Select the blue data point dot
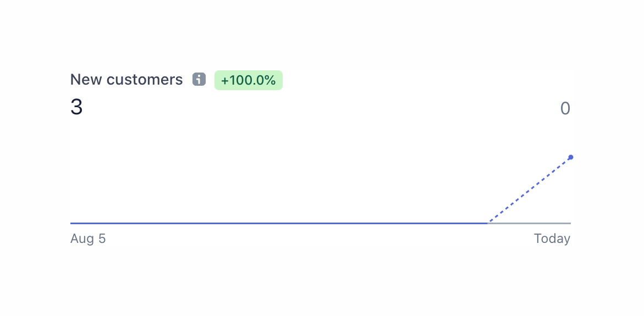This screenshot has height=316, width=644. tap(571, 157)
